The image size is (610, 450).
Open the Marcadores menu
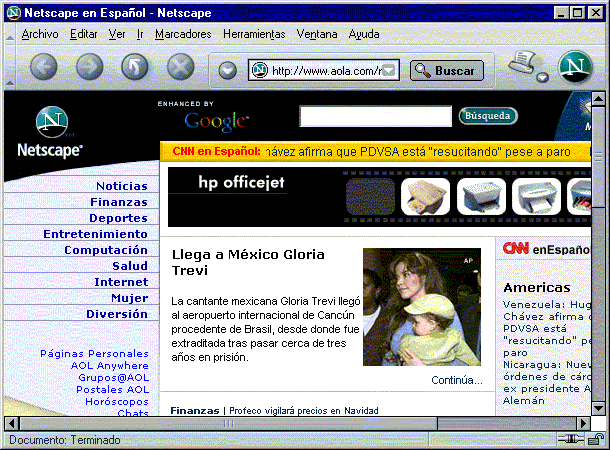pyautogui.click(x=183, y=34)
